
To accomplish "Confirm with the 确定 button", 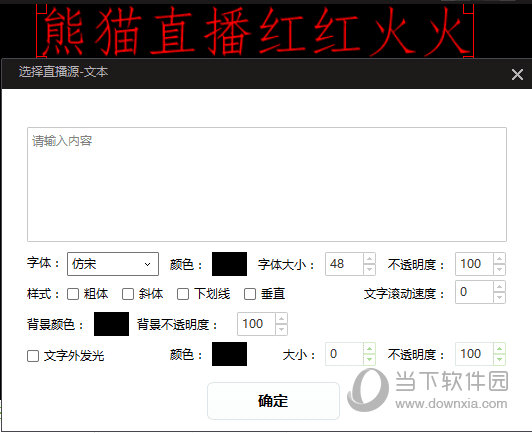I will coord(273,401).
